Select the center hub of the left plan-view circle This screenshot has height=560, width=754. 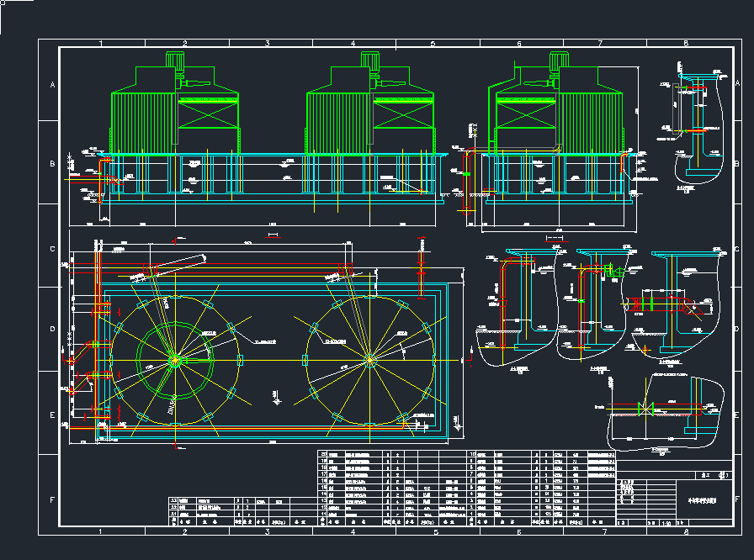click(x=174, y=360)
